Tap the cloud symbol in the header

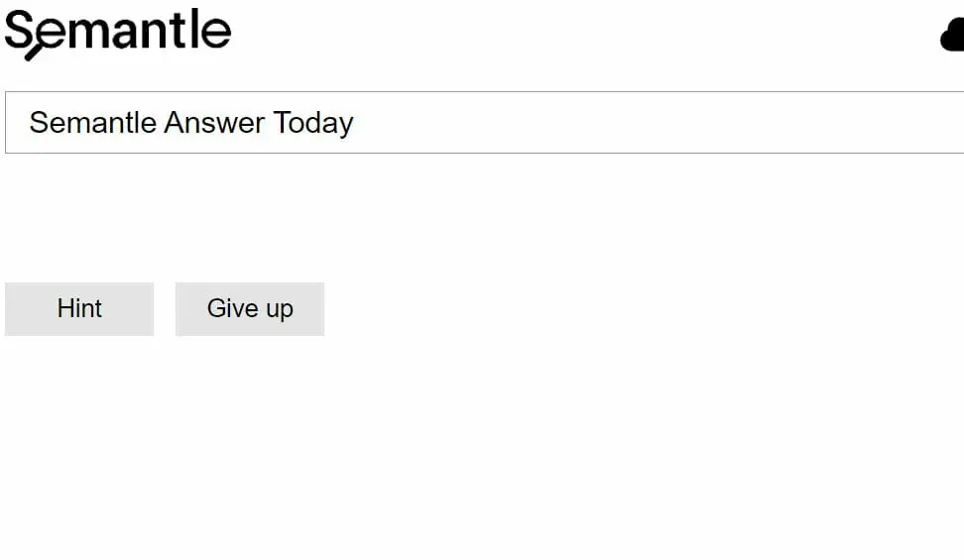click(x=952, y=35)
